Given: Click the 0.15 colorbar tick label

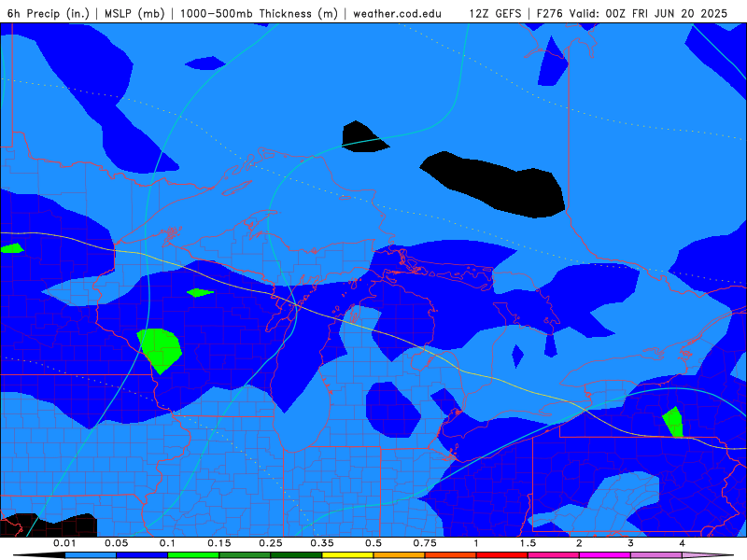Looking at the screenshot, I should [219, 543].
